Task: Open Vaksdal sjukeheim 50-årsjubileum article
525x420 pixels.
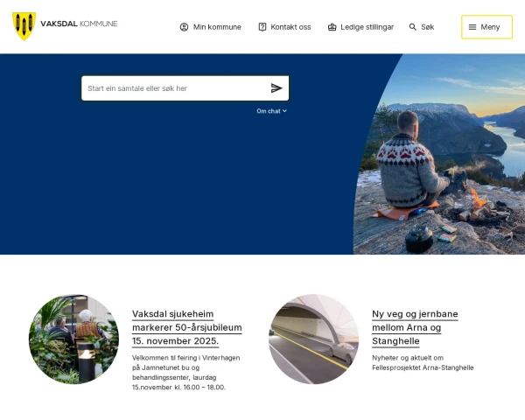Action: click(x=187, y=327)
